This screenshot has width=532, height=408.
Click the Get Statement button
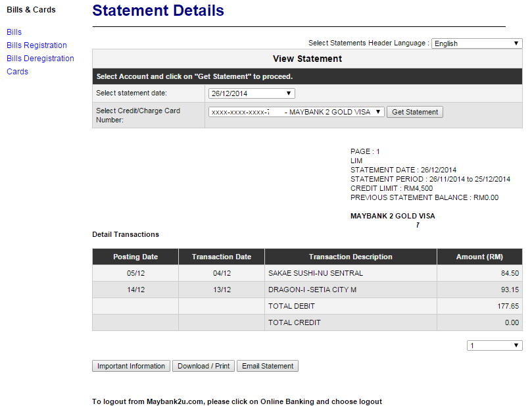[x=414, y=112]
